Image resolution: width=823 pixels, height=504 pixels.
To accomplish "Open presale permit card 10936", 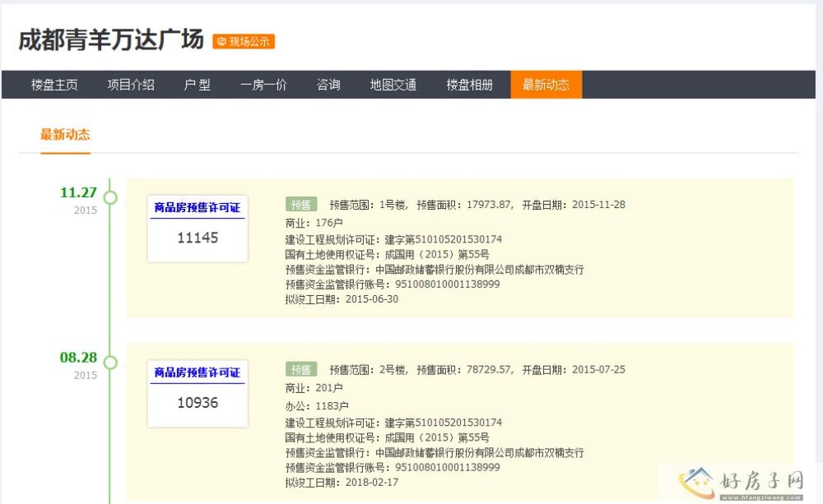I will [198, 393].
